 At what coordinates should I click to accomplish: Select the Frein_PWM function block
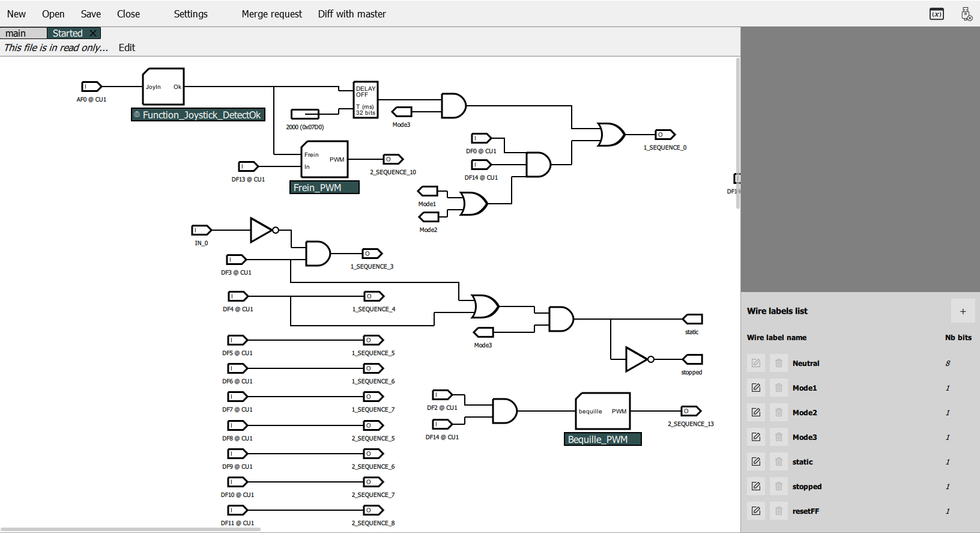click(324, 160)
